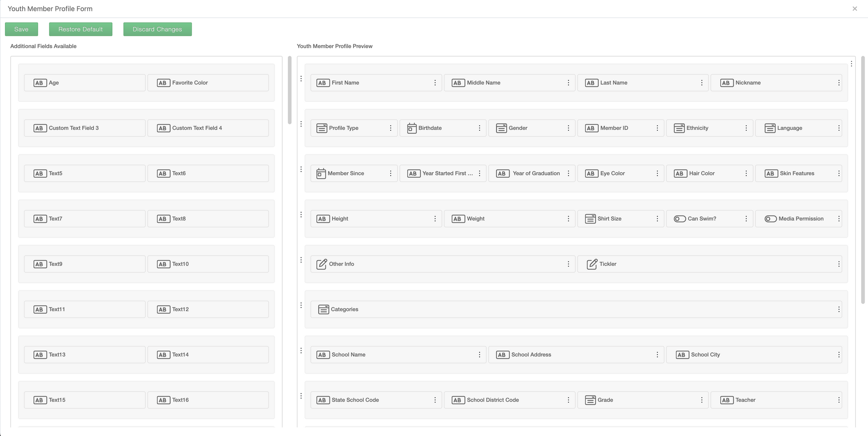Image resolution: width=868 pixels, height=436 pixels.
Task: Select the Custom Text Field 3 field
Action: (85, 128)
